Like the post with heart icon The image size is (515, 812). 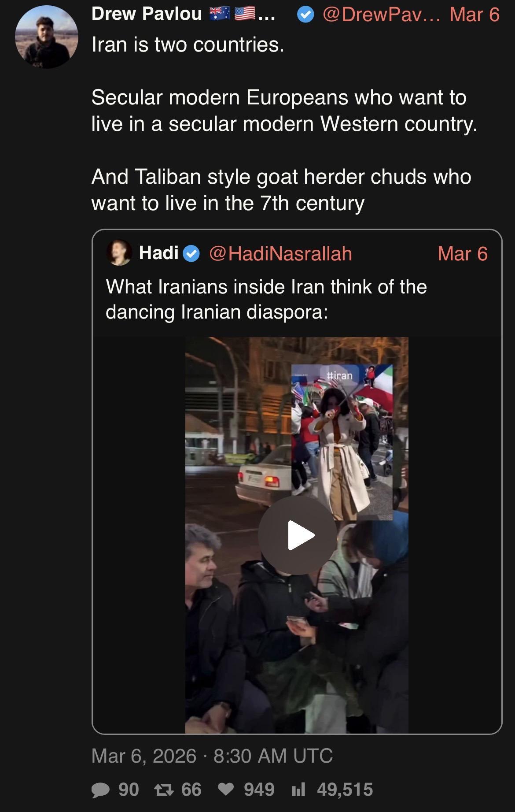226,790
